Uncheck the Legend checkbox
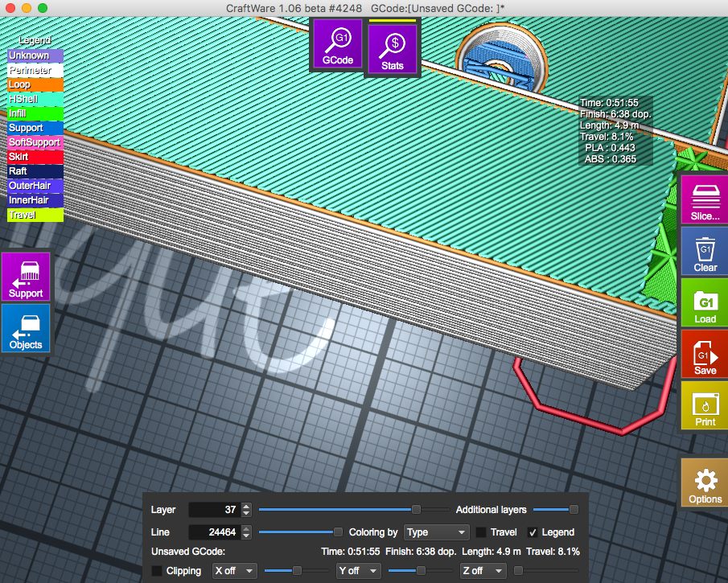 pos(533,532)
